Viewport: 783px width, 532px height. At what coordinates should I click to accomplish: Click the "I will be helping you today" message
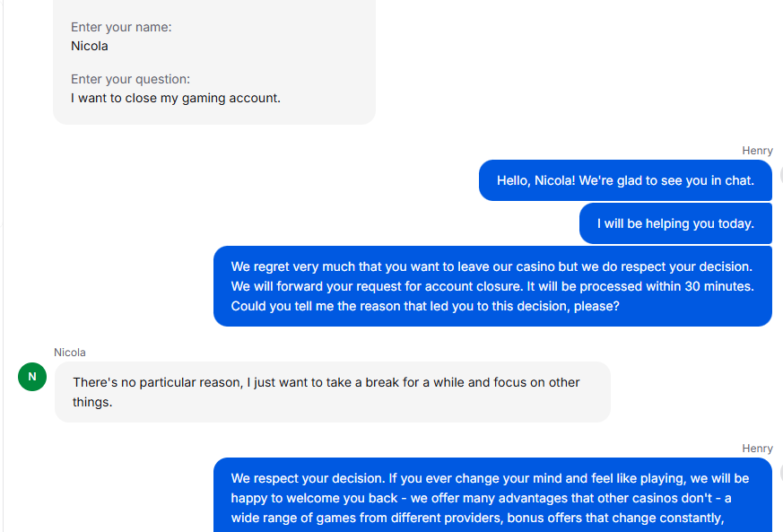[x=675, y=223]
